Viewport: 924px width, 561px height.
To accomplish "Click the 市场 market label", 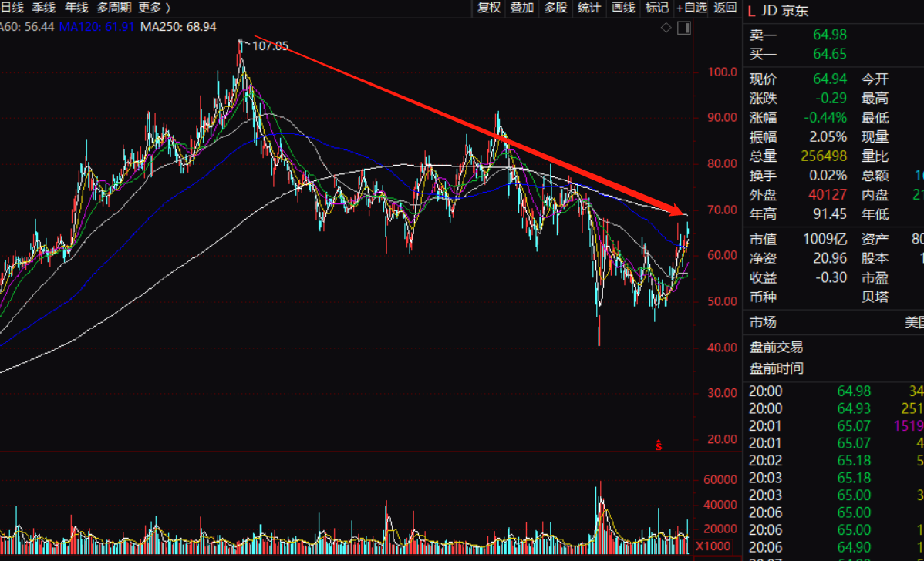I will tap(763, 322).
